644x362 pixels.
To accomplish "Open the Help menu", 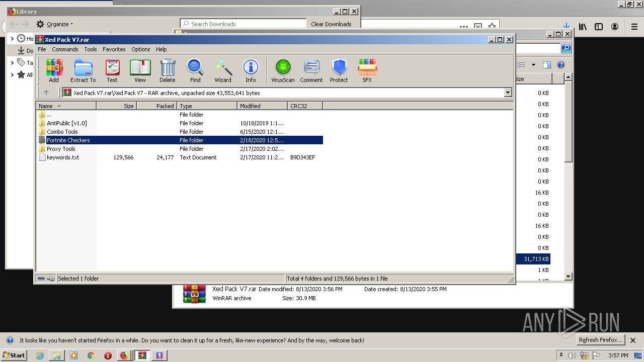I will (x=161, y=49).
